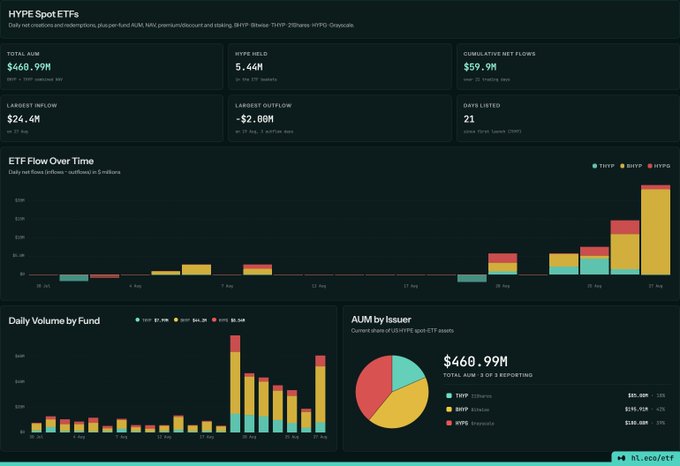Click the Hyperliquid logo icon beside hl.eco/etf
680x466 pixels.
[621, 458]
